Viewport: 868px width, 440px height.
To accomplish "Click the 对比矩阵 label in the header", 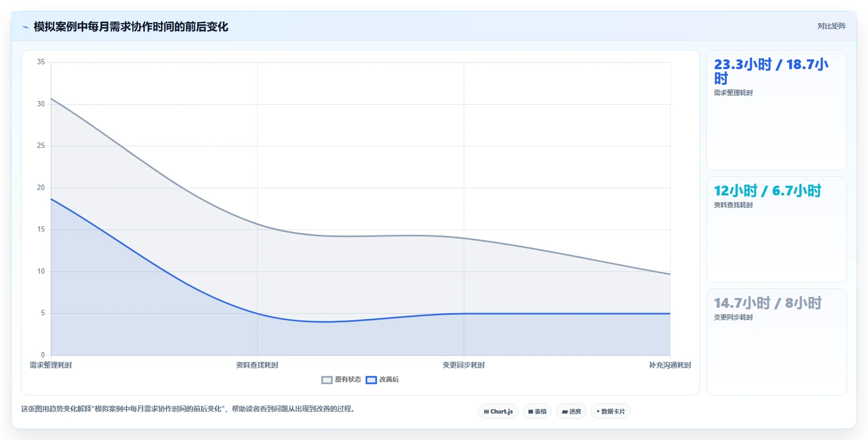I will click(831, 26).
